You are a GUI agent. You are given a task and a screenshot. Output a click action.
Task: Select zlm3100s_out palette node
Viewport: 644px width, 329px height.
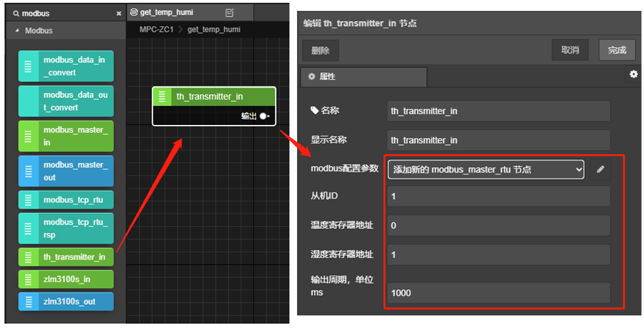[x=66, y=302]
